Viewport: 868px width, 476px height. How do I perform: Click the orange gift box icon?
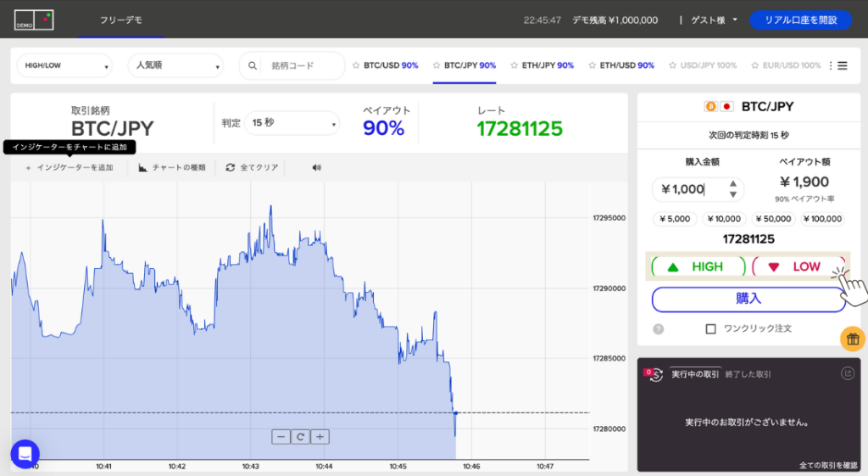[x=852, y=339]
